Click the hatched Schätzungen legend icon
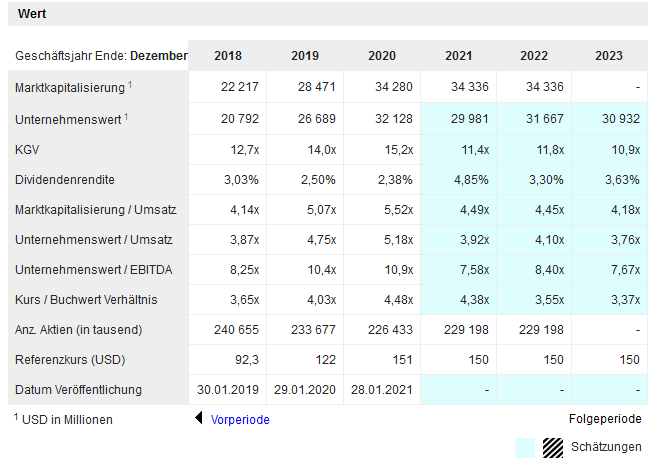The width and height of the screenshot is (654, 466). coord(552,447)
